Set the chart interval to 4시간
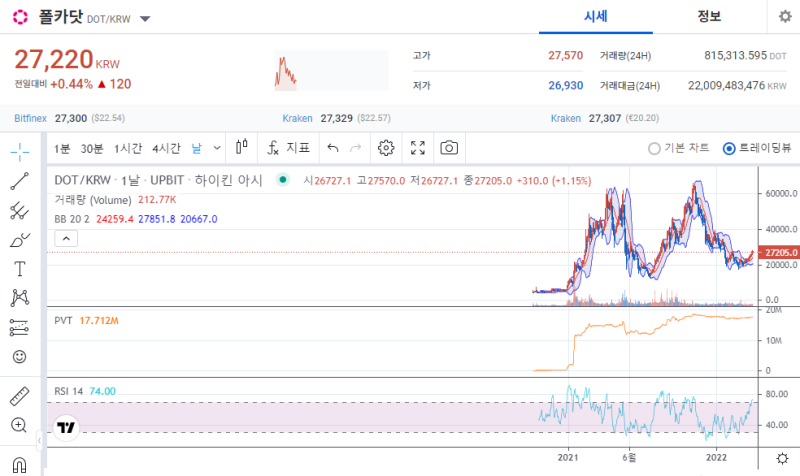 coord(166,148)
